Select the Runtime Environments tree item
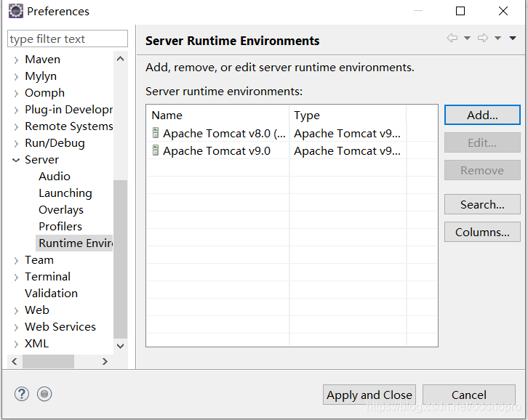 pyautogui.click(x=74, y=243)
